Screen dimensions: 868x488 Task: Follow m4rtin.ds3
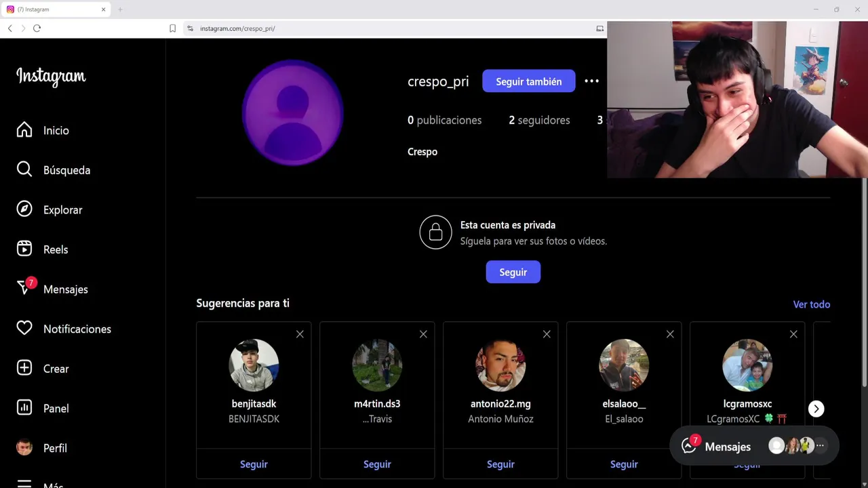(x=377, y=464)
